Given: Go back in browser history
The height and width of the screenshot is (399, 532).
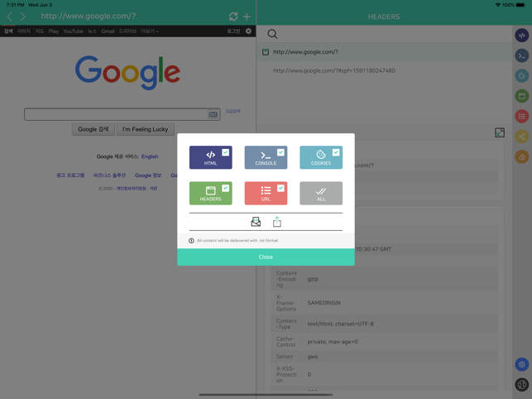Looking at the screenshot, I should click(9, 17).
